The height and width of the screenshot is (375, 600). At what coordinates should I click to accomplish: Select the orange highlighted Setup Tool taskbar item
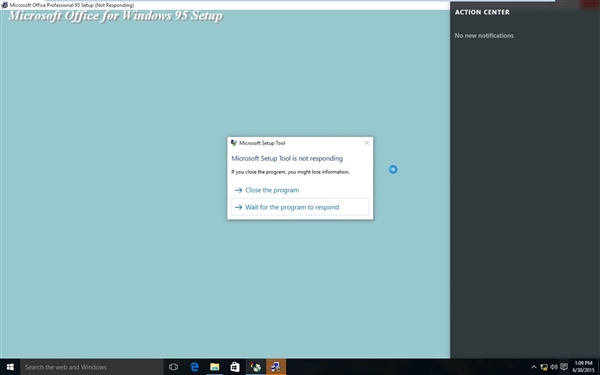pyautogui.click(x=276, y=367)
